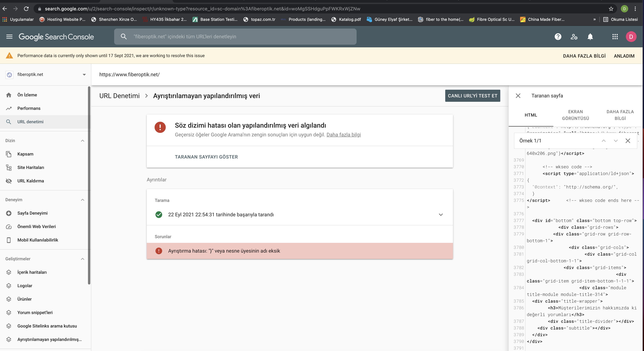Click the Mobil Kullanılabilirlik phone icon

point(9,240)
